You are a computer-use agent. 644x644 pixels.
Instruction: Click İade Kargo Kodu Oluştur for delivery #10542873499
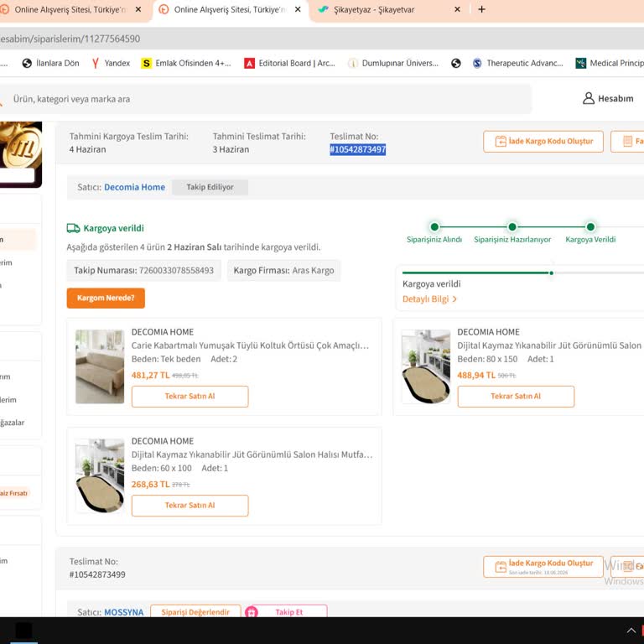[x=543, y=567]
